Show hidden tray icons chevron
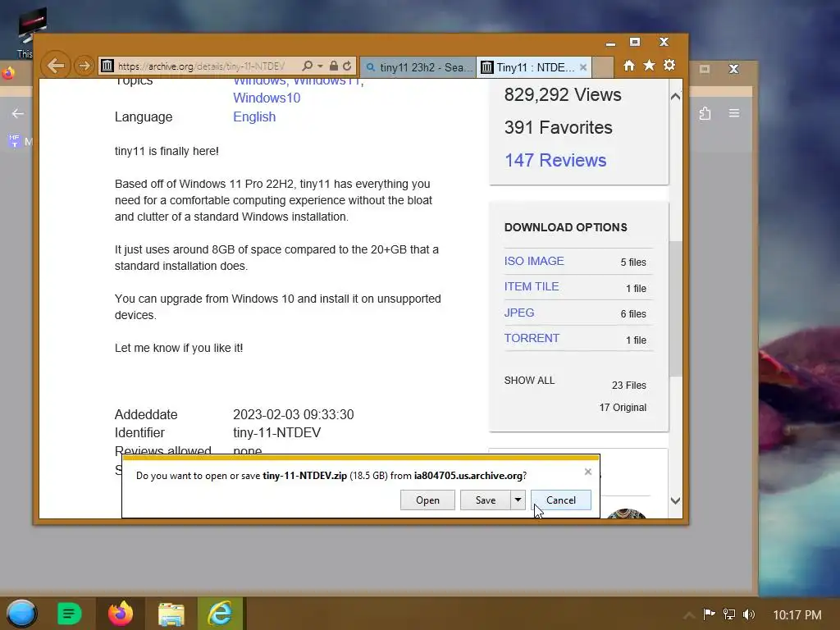 click(689, 614)
